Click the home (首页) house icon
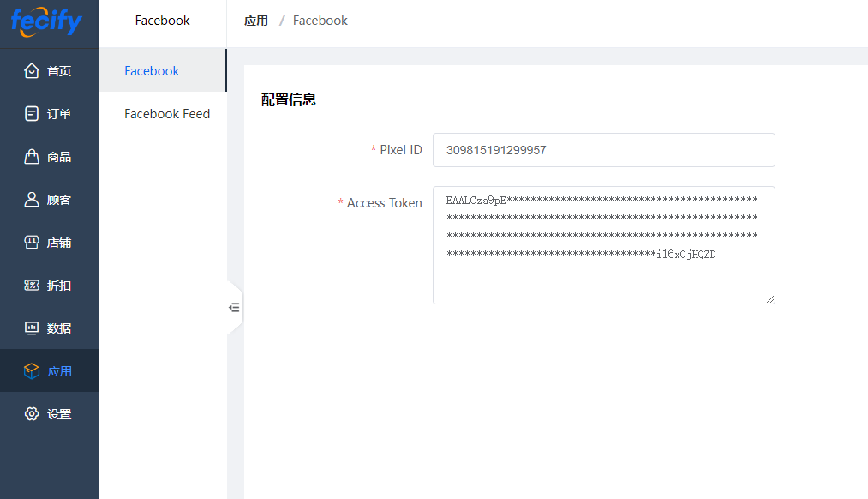The image size is (868, 499). click(x=32, y=71)
